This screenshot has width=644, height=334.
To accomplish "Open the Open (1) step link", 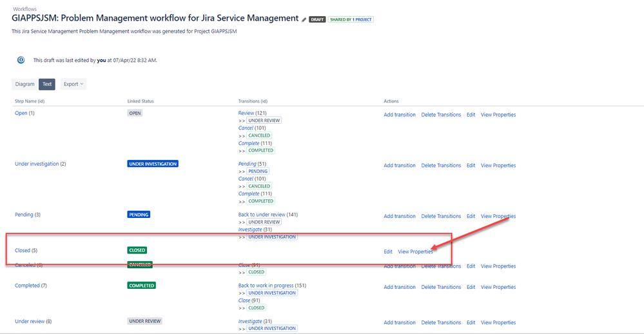I will click(x=21, y=113).
